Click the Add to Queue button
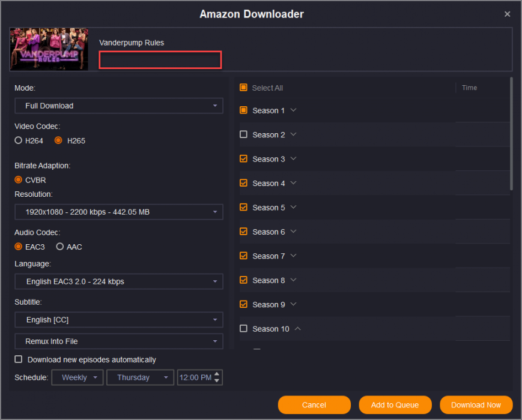Screen dimensions: 522x420 [395, 405]
